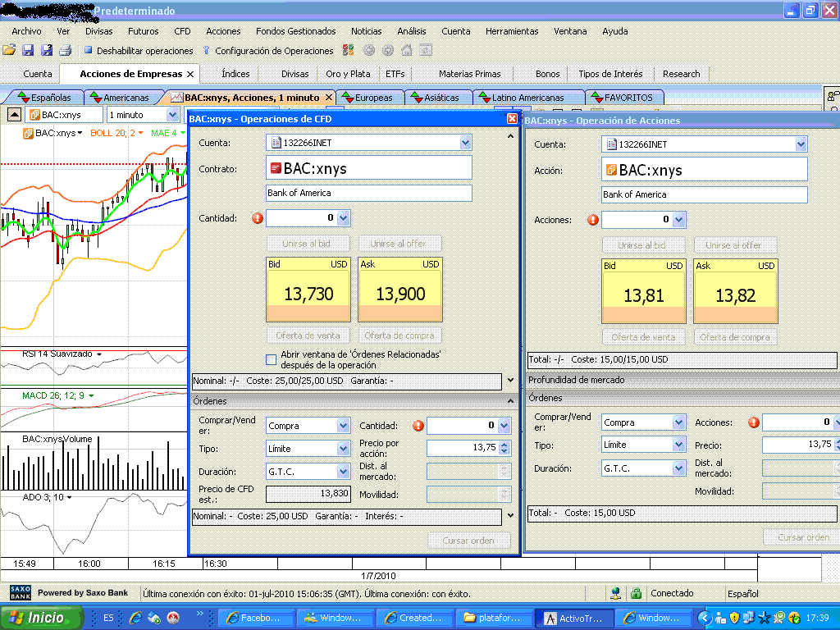Open the Herramientas menu

point(511,31)
